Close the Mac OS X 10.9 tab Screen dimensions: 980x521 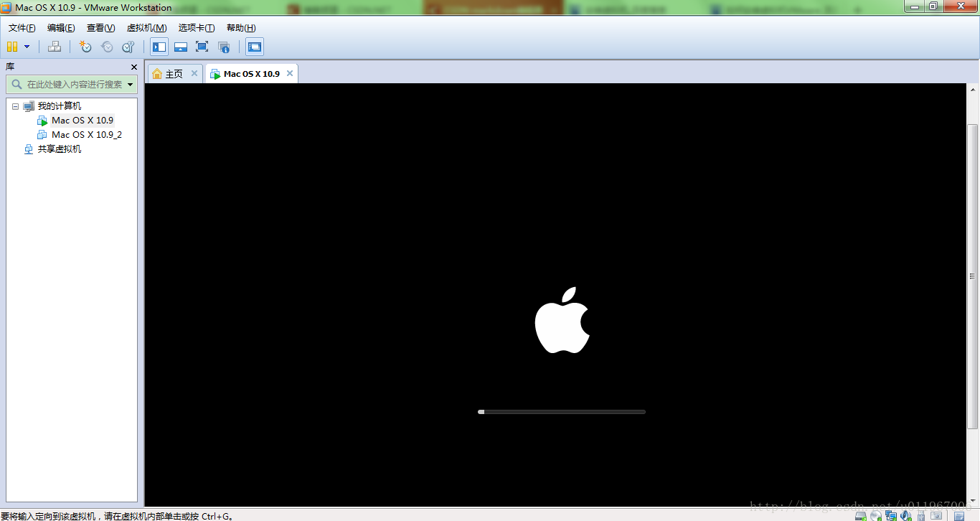click(290, 73)
